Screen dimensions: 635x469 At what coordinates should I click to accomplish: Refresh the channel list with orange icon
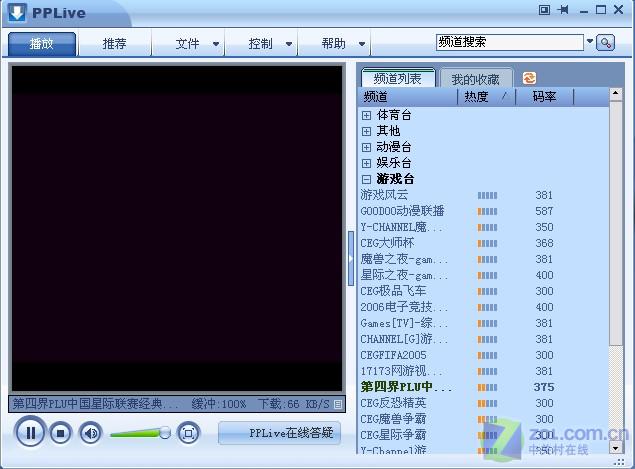tap(529, 78)
